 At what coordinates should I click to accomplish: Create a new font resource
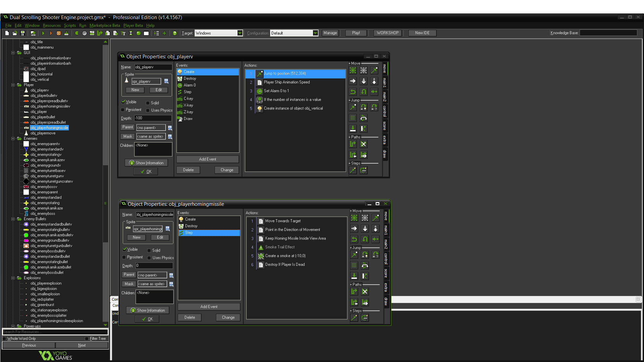[123, 33]
